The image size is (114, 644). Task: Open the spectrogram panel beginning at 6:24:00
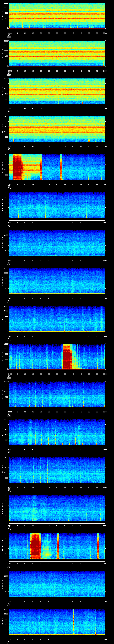point(57,91)
